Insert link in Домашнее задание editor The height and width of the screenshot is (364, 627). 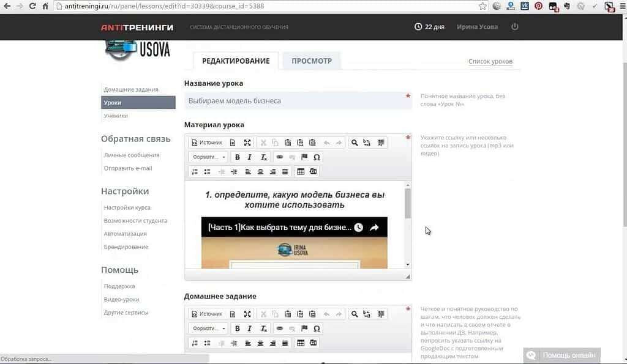(279, 329)
